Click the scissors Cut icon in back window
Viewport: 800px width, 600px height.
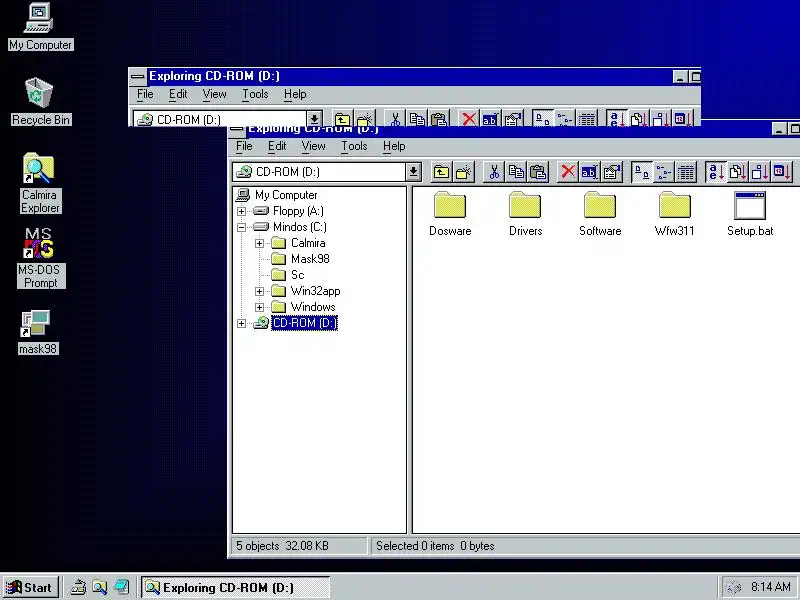click(x=394, y=119)
